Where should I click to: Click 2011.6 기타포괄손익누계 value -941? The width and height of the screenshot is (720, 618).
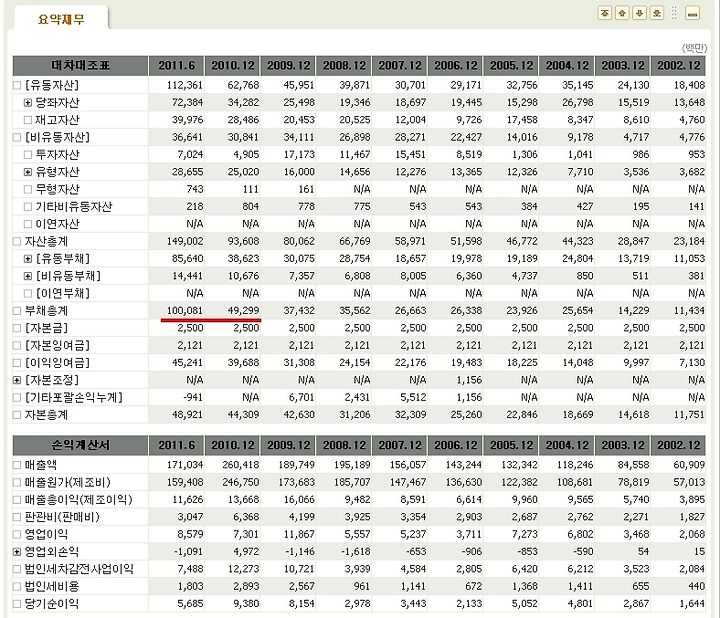pos(193,398)
